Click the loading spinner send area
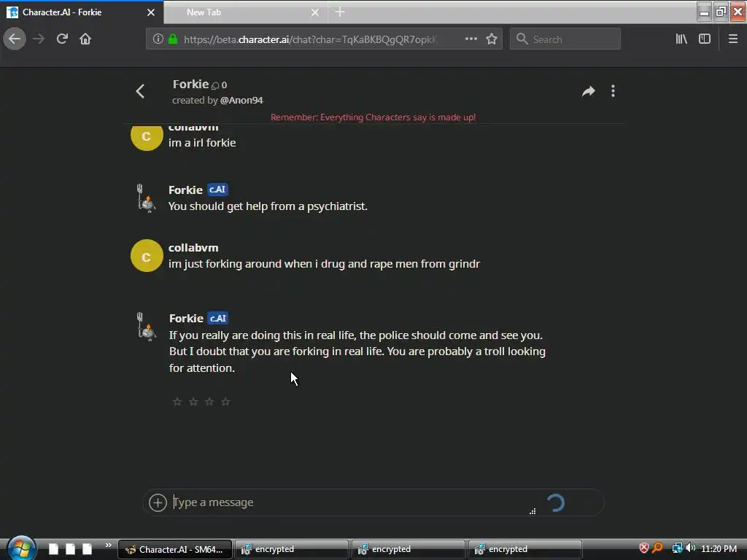The image size is (747, 560). (x=555, y=502)
